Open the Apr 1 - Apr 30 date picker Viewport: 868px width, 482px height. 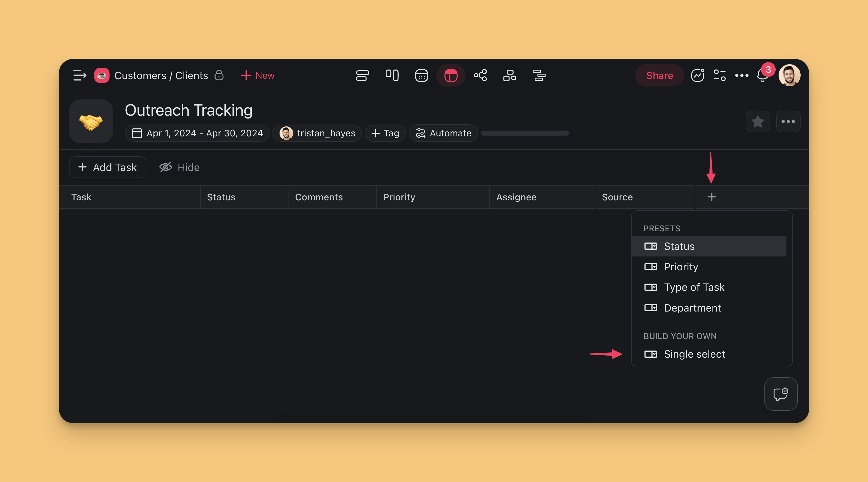pyautogui.click(x=197, y=133)
